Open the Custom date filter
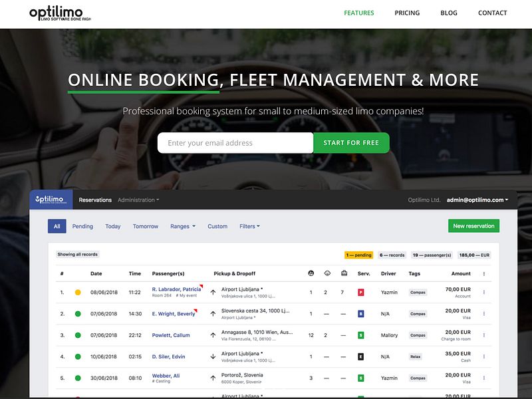The image size is (532, 399). (217, 226)
